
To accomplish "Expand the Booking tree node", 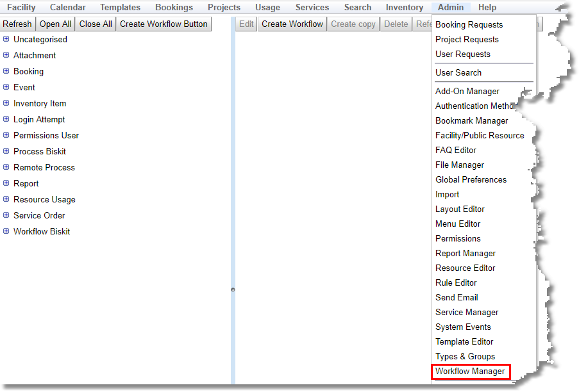I will coord(6,71).
